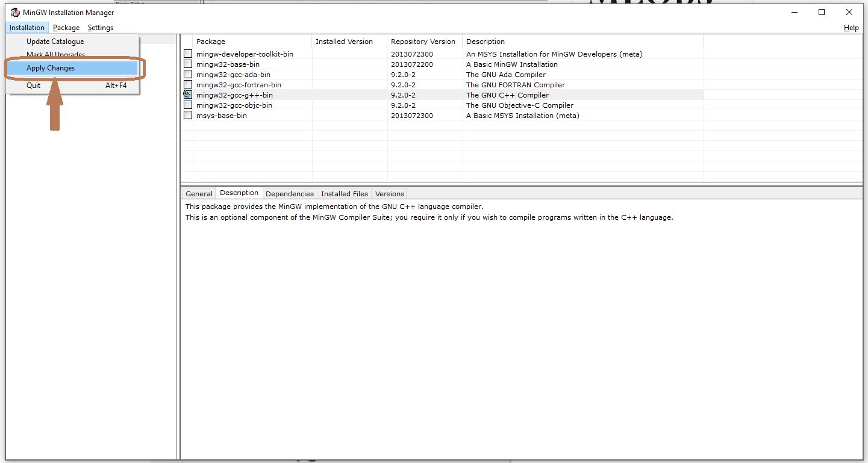Maximize the MinGW Installation Manager window
The height and width of the screenshot is (463, 868).
click(822, 12)
